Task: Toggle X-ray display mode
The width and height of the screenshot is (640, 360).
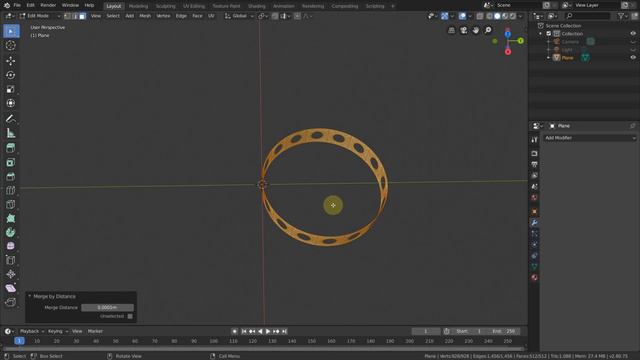Action: tap(480, 16)
